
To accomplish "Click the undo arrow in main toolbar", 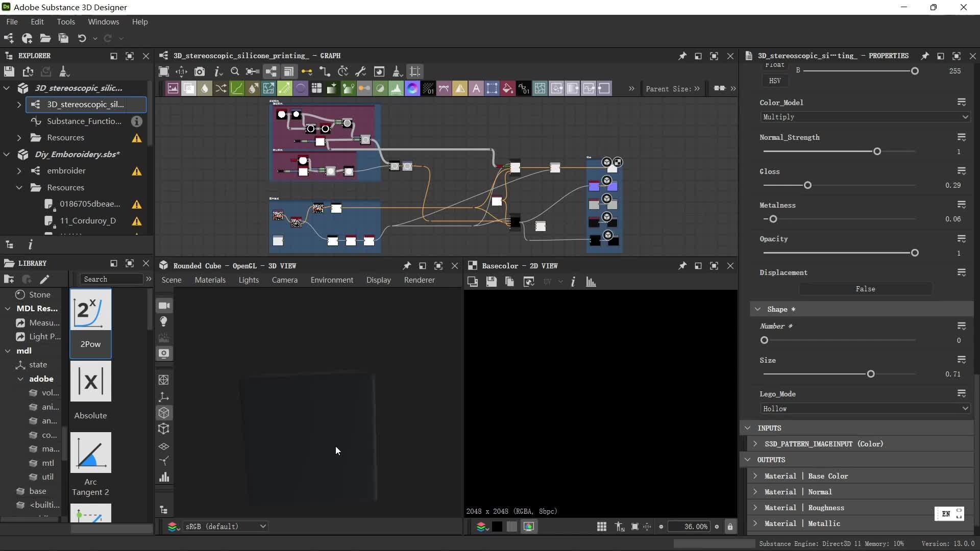I will 82,38.
